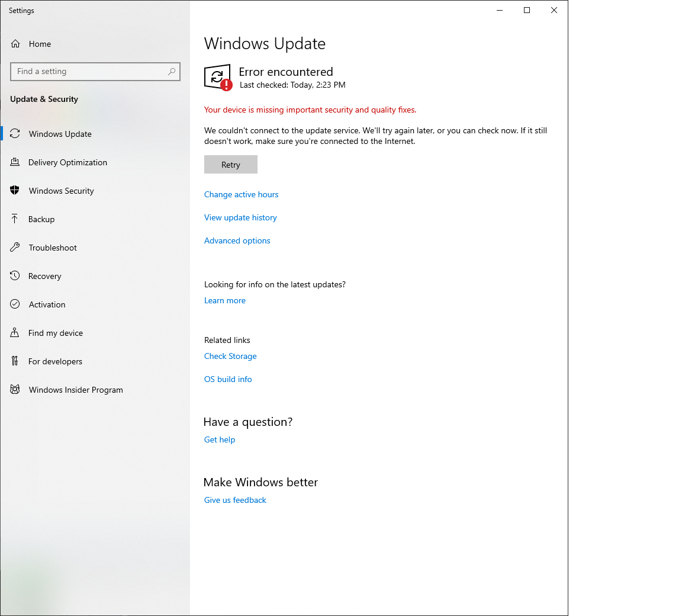Click the 'Windows Update' page title

[x=265, y=44]
